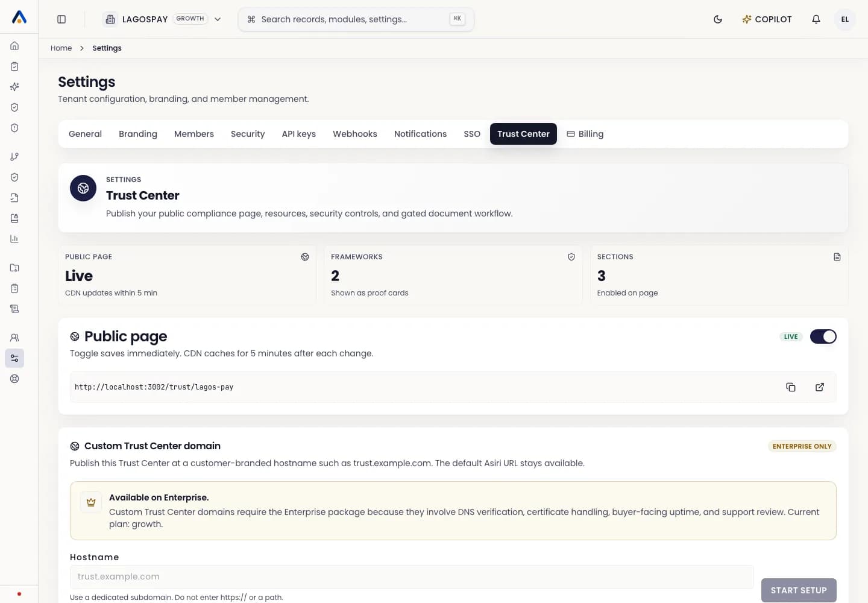Viewport: 868px width, 603px height.
Task: Click the ENTERPRISE ONLY badge
Action: 802,446
